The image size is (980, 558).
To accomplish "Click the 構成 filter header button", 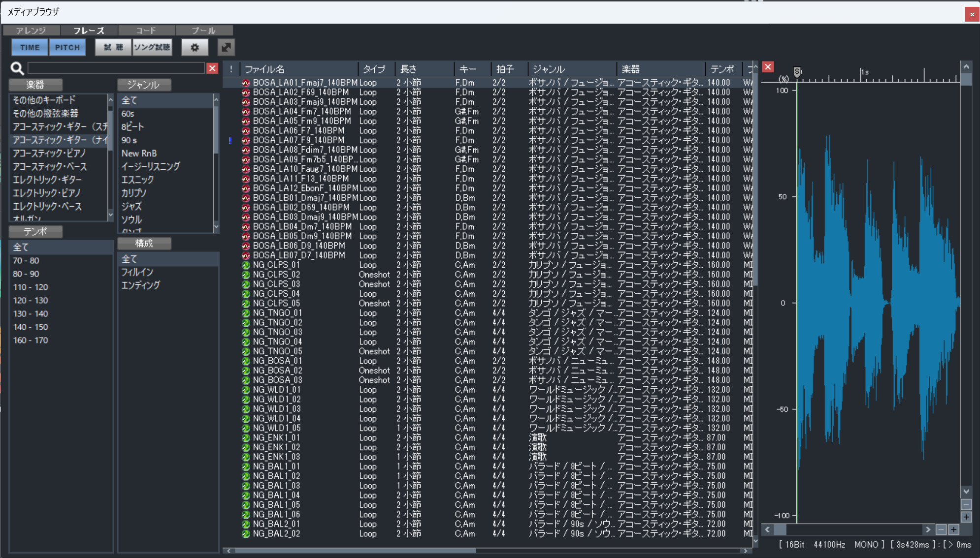I will 144,243.
